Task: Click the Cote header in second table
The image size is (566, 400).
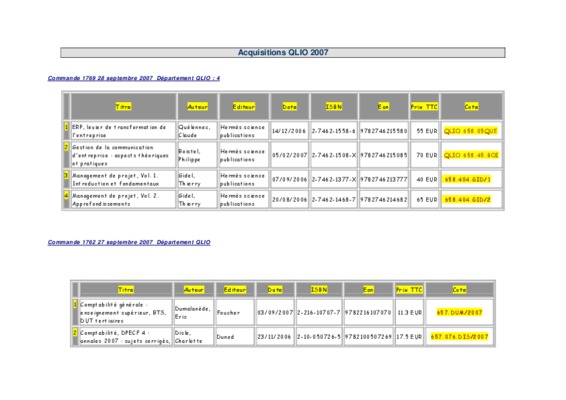Action: pyautogui.click(x=459, y=290)
